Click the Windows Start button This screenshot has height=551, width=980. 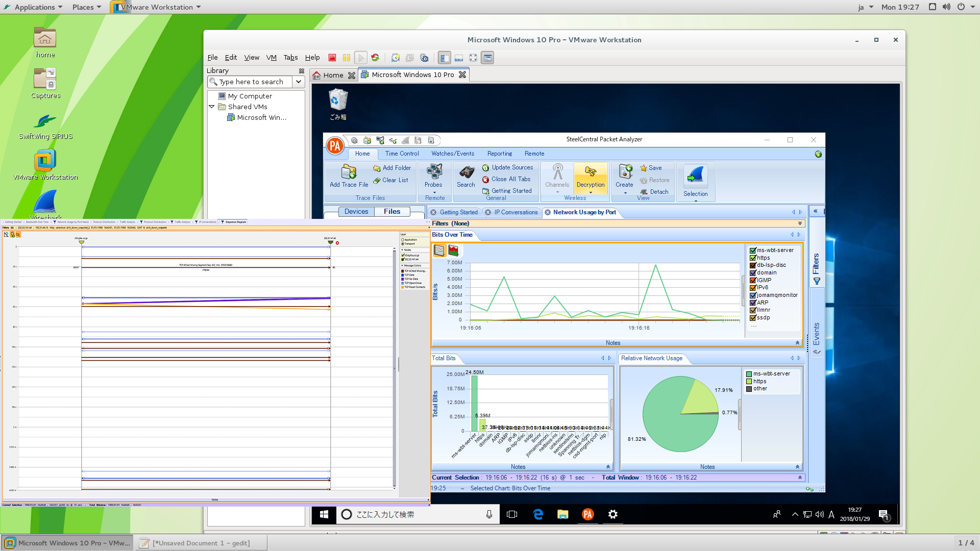tap(324, 514)
